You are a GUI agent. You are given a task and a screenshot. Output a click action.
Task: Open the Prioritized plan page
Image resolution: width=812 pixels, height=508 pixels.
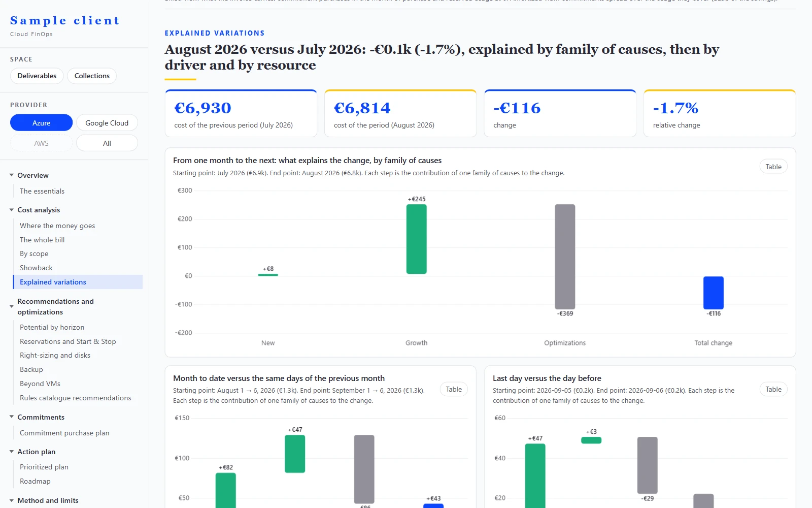coord(44,467)
